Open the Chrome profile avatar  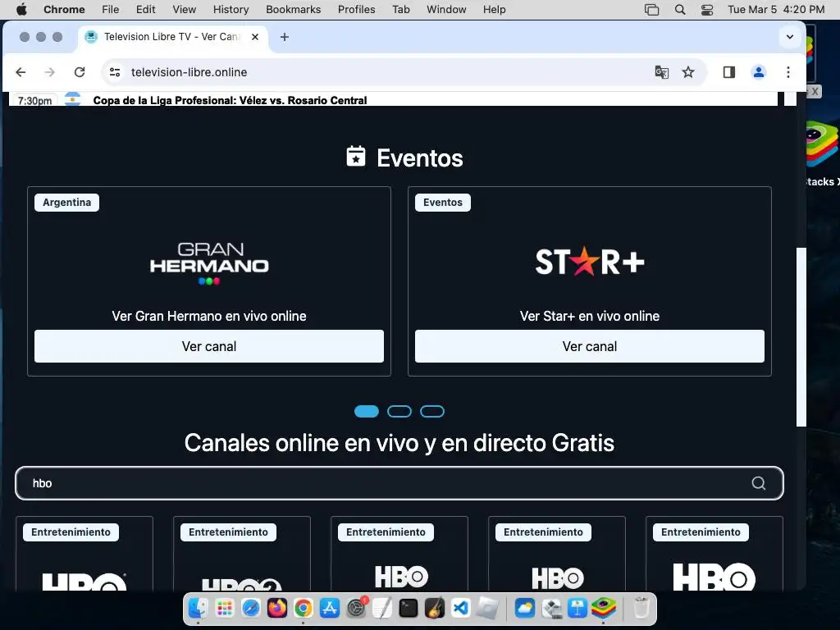(x=759, y=72)
